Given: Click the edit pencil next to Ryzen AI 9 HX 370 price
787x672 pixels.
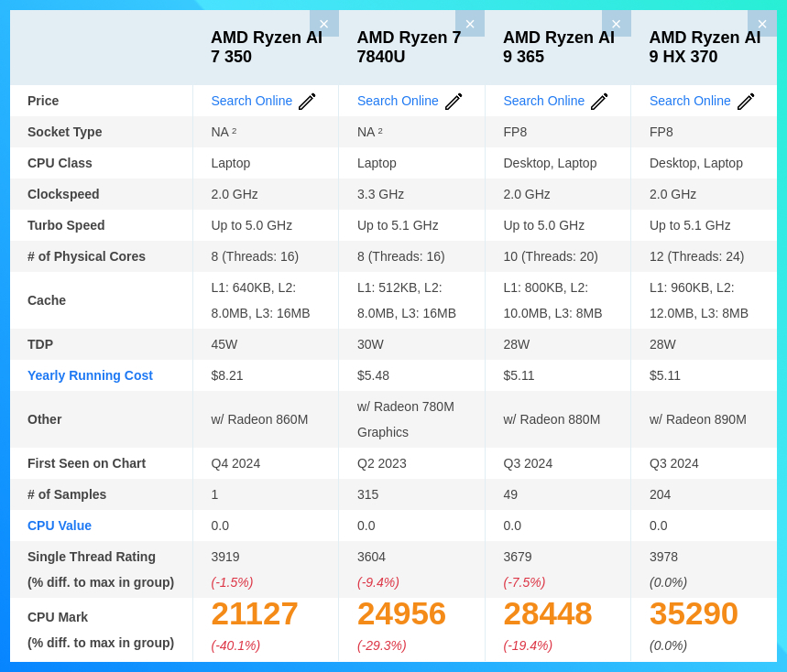Looking at the screenshot, I should pos(746,101).
